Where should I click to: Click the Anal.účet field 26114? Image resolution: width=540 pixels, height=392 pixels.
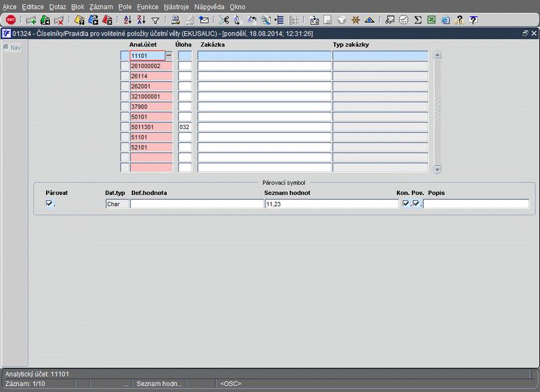[151, 76]
